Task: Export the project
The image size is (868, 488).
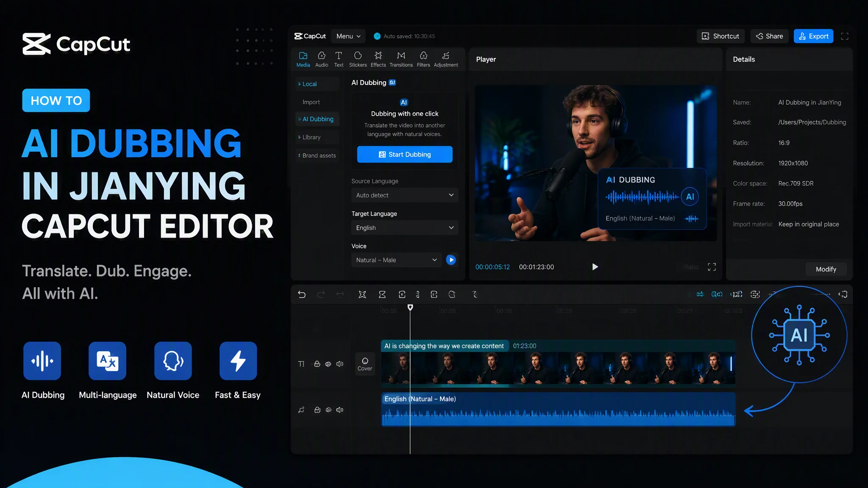Action: click(x=814, y=36)
